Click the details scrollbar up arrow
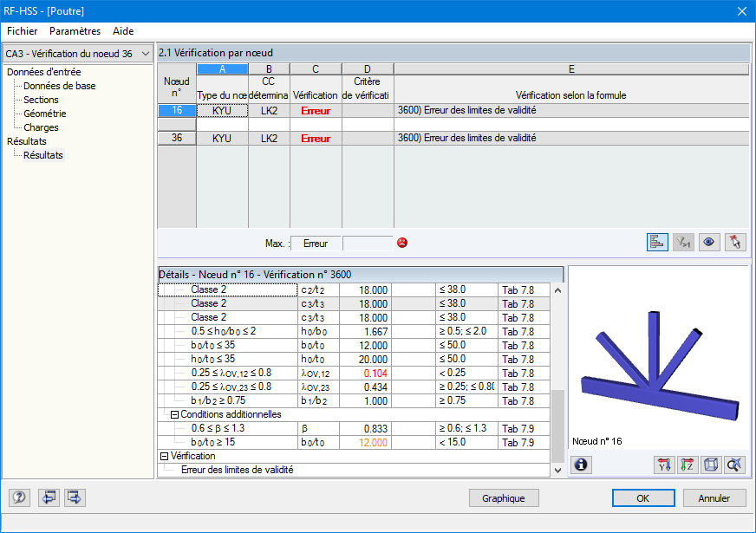This screenshot has height=533, width=756. 557,290
